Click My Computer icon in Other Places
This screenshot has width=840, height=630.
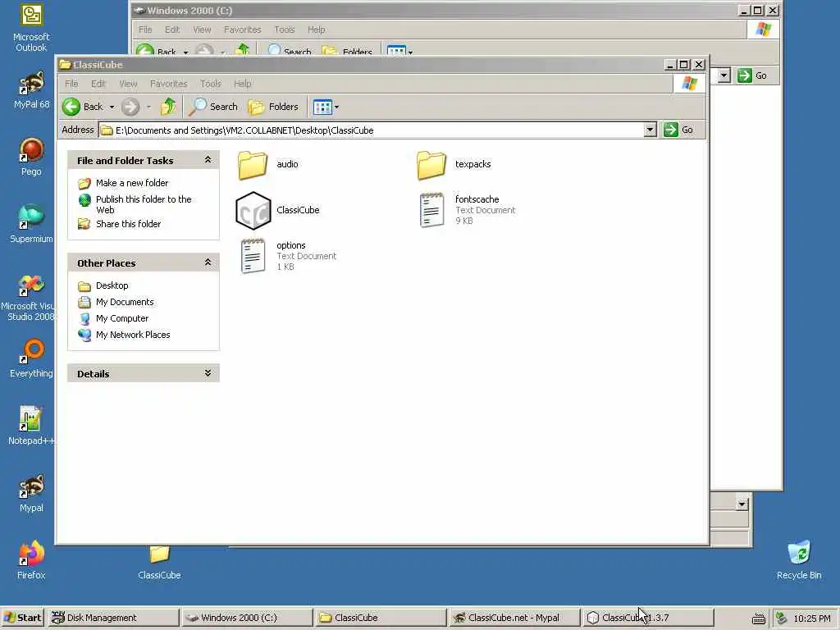coord(84,319)
